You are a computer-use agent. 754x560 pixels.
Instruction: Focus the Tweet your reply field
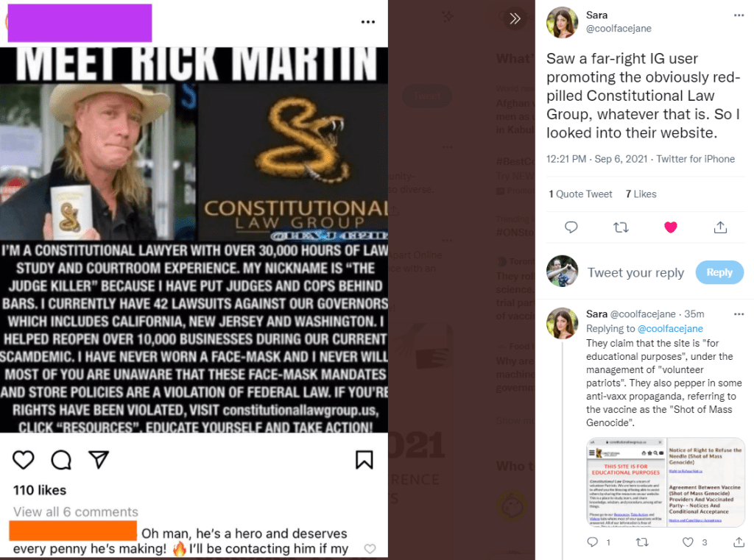(x=635, y=272)
